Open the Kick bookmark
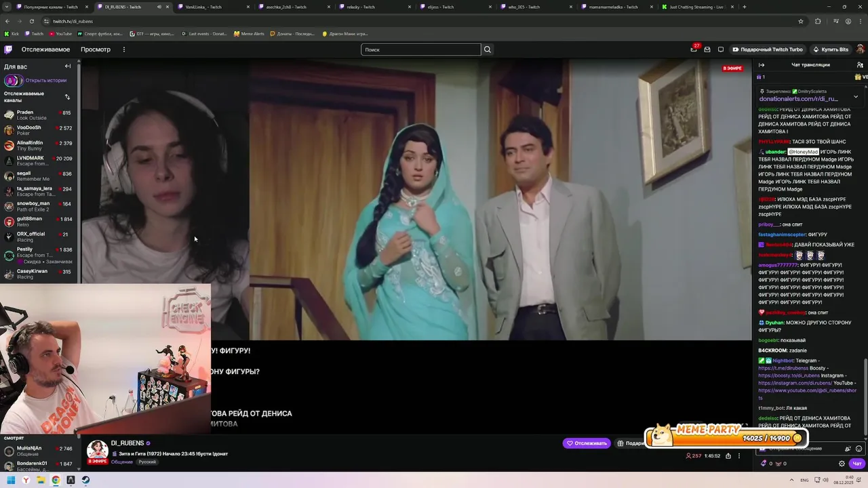The width and height of the screenshot is (868, 488). [12, 33]
